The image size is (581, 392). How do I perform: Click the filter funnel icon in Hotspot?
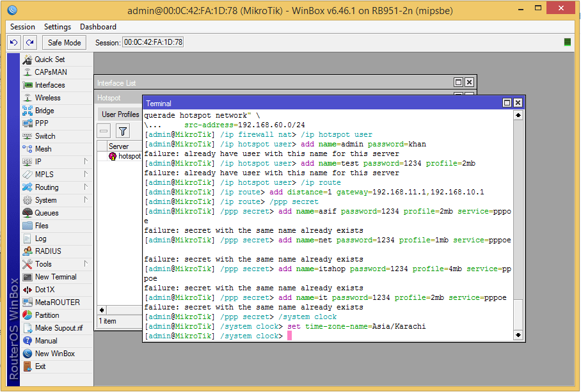click(x=122, y=131)
